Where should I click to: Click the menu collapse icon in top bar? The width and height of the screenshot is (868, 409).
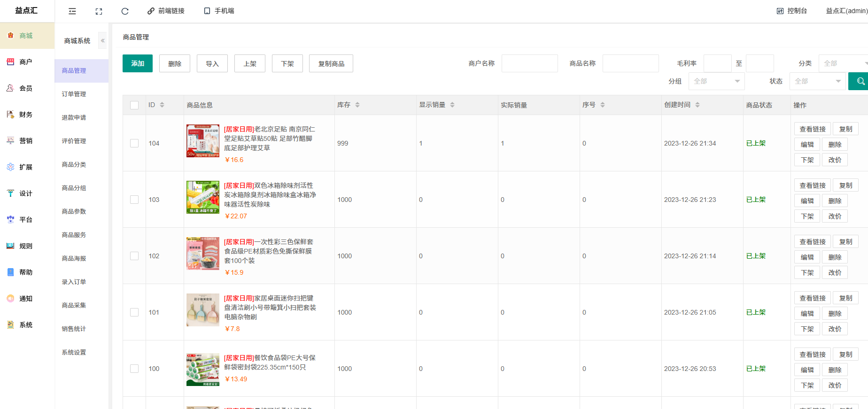pos(72,11)
